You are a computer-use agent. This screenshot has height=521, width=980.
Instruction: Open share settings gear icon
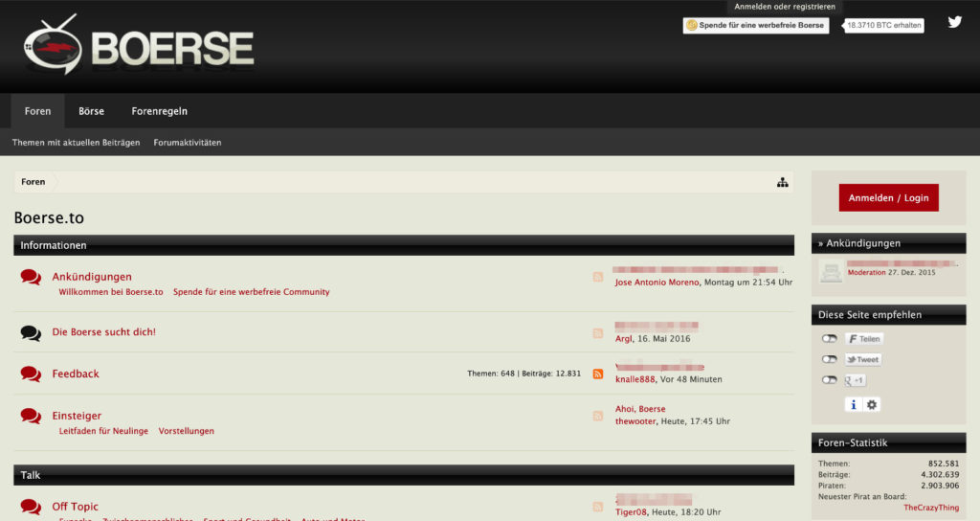click(871, 405)
